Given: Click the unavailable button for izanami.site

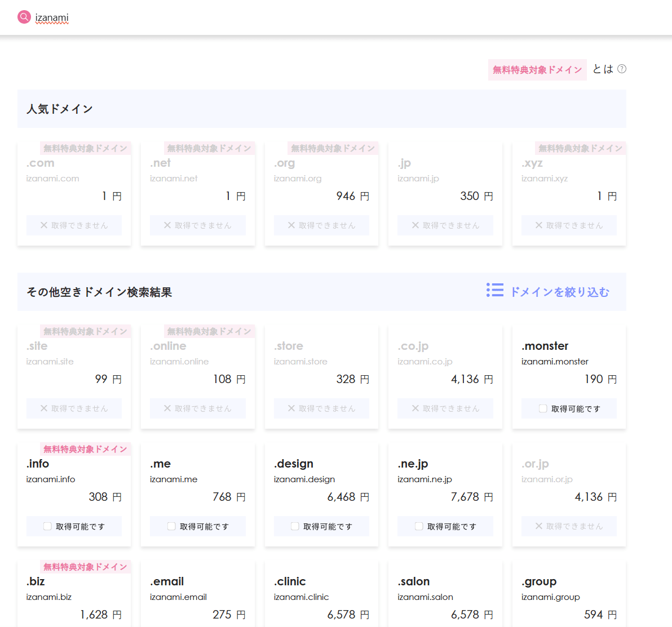Looking at the screenshot, I should (x=74, y=408).
